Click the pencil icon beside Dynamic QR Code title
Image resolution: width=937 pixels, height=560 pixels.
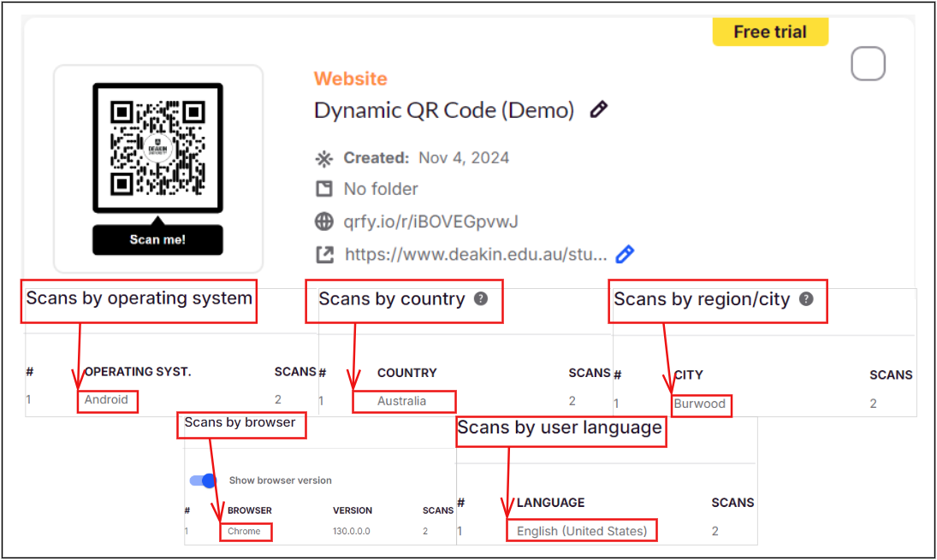(599, 109)
